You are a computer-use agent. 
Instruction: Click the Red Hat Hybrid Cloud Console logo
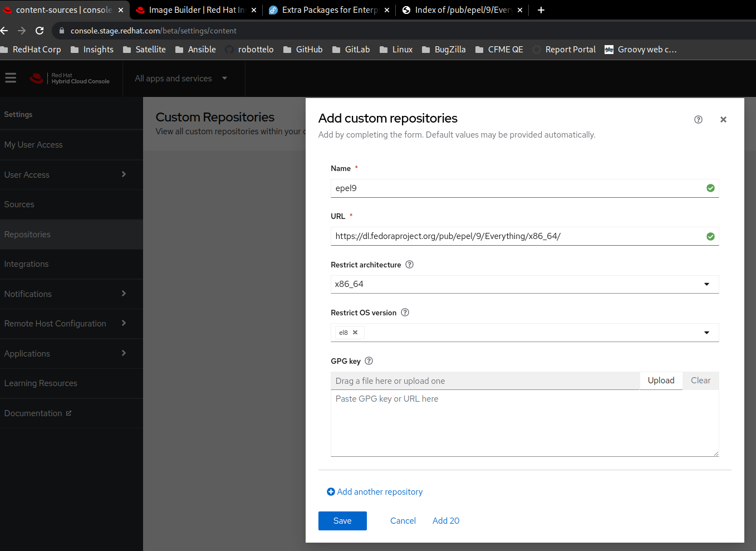click(x=70, y=79)
